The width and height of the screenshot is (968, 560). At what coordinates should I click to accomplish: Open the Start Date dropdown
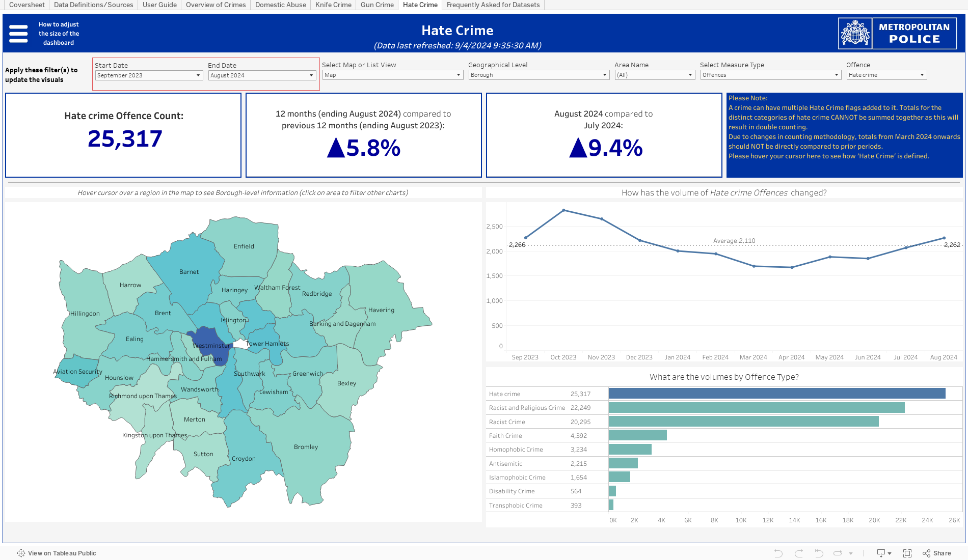click(x=149, y=75)
